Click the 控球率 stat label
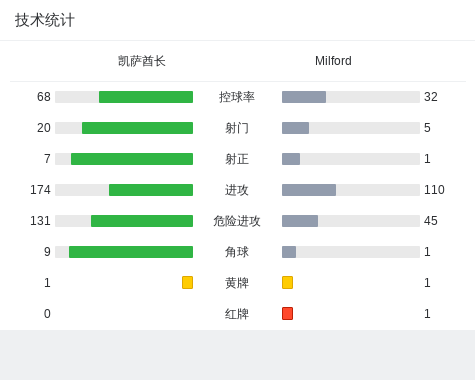Viewport: 475px width, 380px height. pyautogui.click(x=237, y=97)
